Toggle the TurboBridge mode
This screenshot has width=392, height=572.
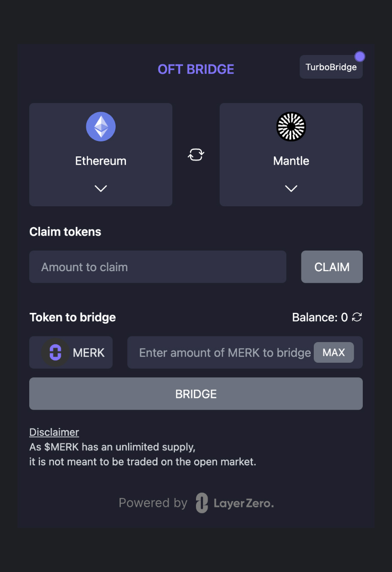331,67
